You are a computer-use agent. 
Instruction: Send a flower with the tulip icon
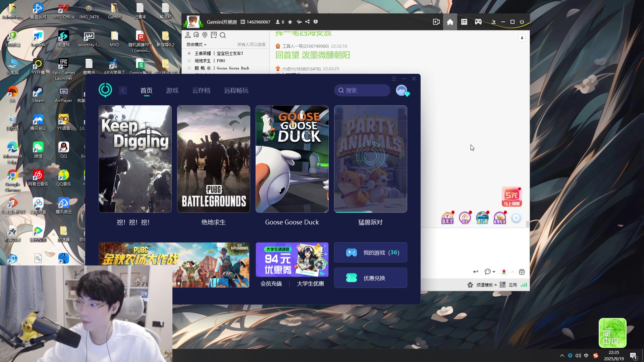coord(504,272)
